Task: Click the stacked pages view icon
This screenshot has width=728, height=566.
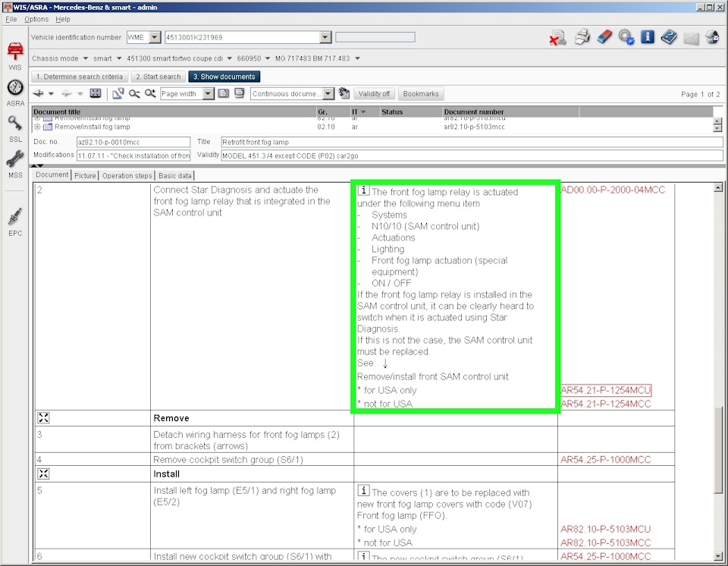Action: (x=240, y=93)
